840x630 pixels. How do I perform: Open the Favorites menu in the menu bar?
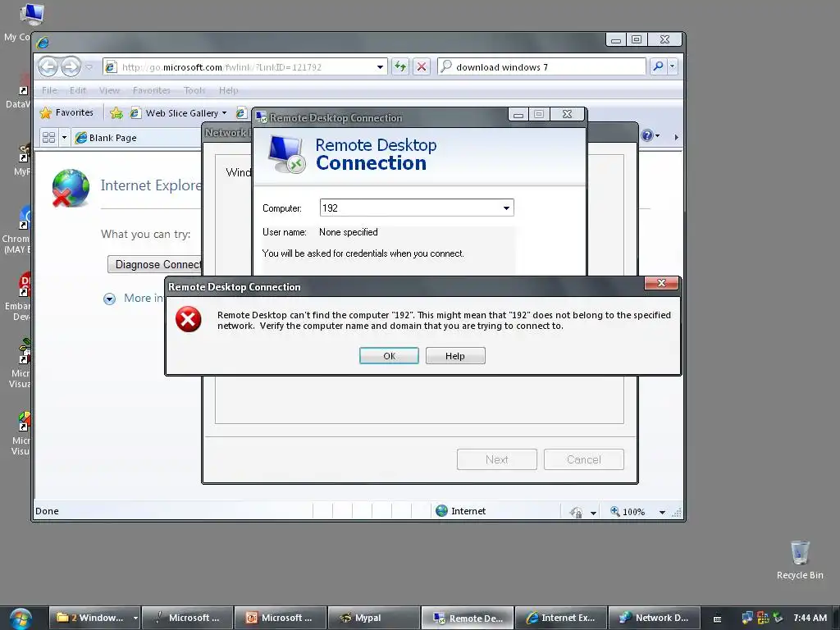152,90
